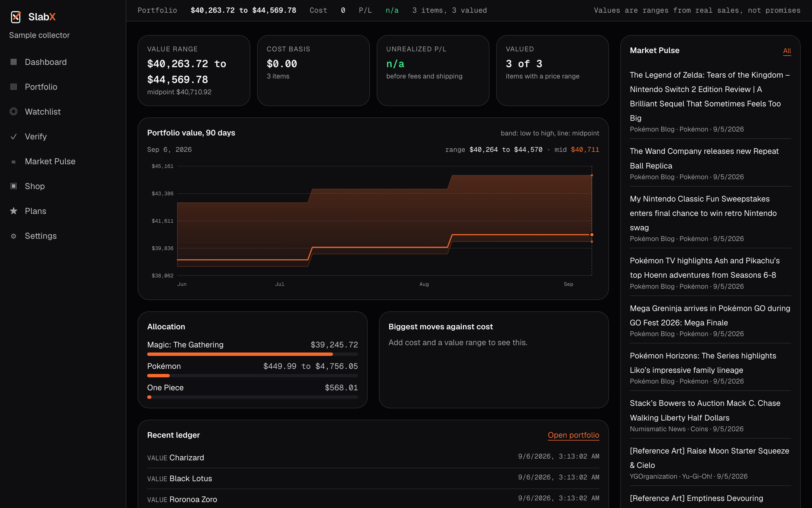The width and height of the screenshot is (812, 508).
Task: Open the Wand Company Repeat Ball article
Action: pyautogui.click(x=704, y=158)
